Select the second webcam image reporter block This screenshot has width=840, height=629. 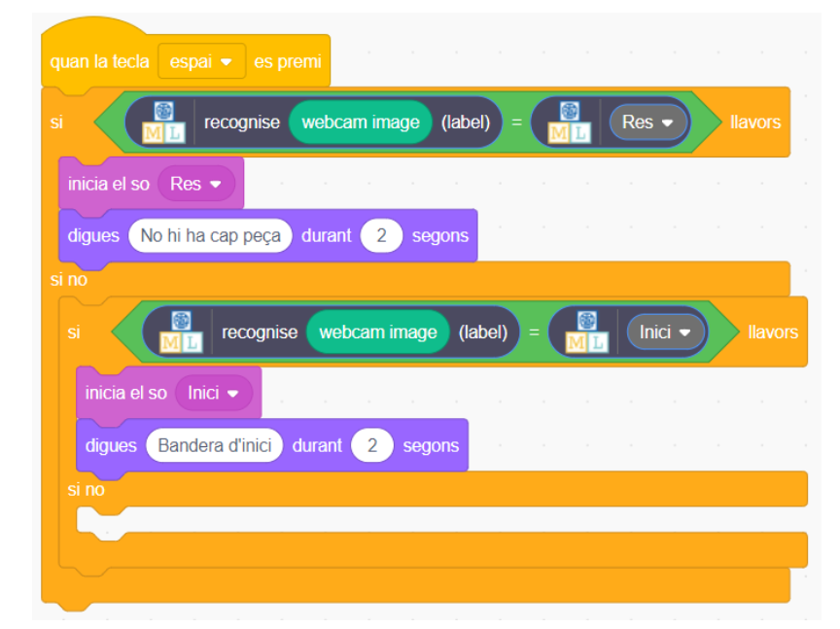378,332
